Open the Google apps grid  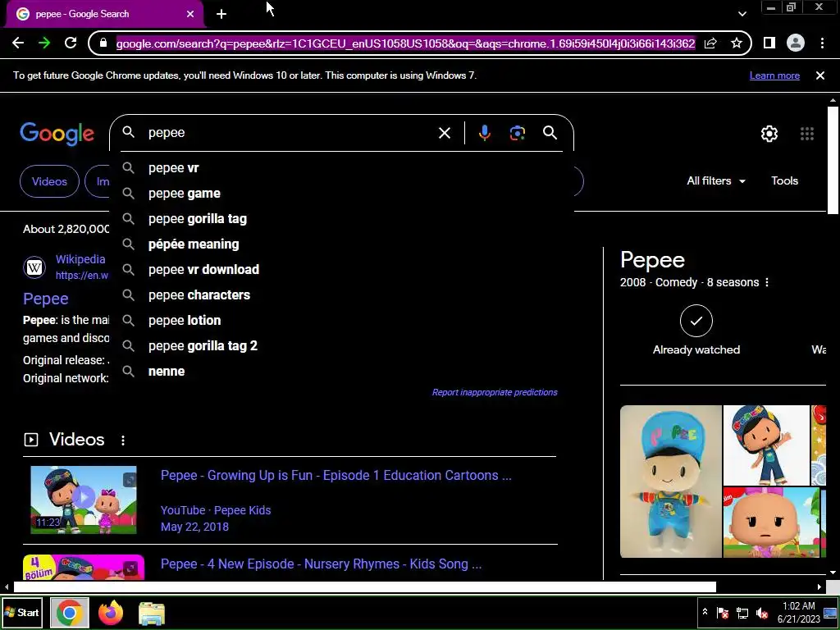point(807,134)
